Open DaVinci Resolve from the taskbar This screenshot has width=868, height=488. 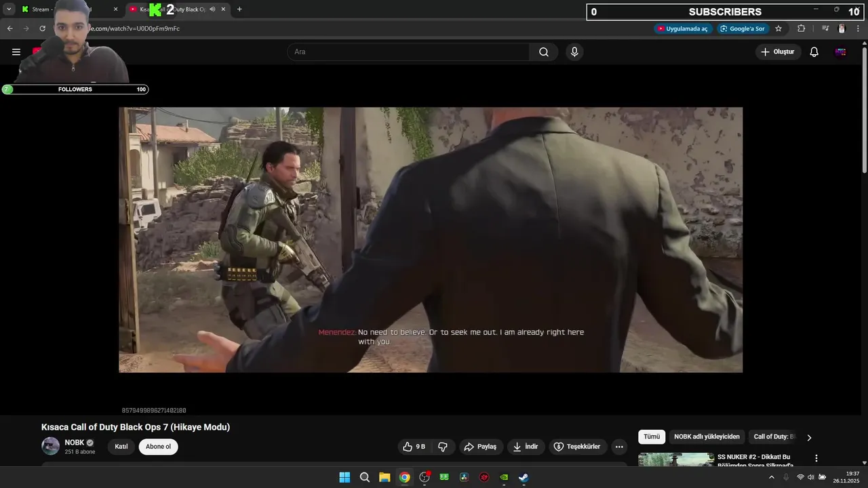[464, 477]
